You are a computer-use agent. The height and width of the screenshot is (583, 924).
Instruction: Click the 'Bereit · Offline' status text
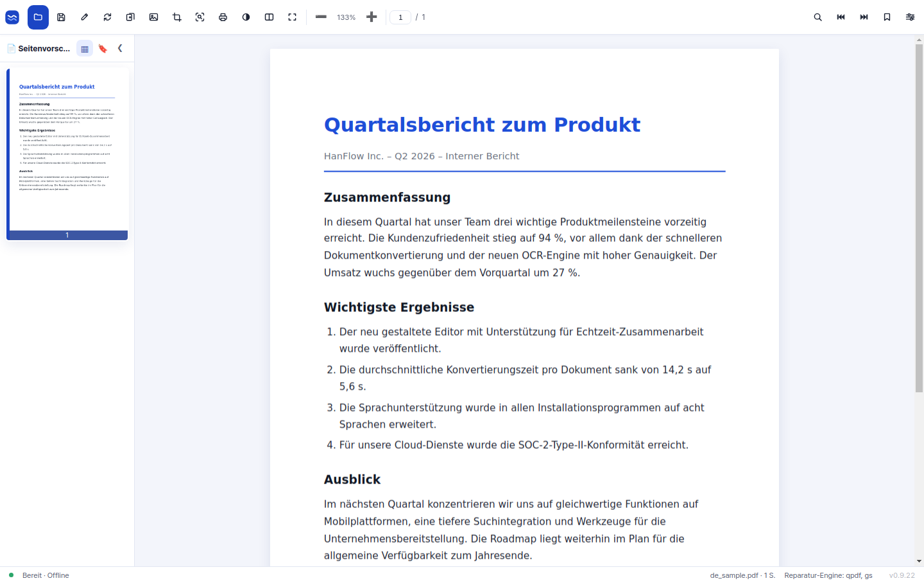pyautogui.click(x=46, y=575)
